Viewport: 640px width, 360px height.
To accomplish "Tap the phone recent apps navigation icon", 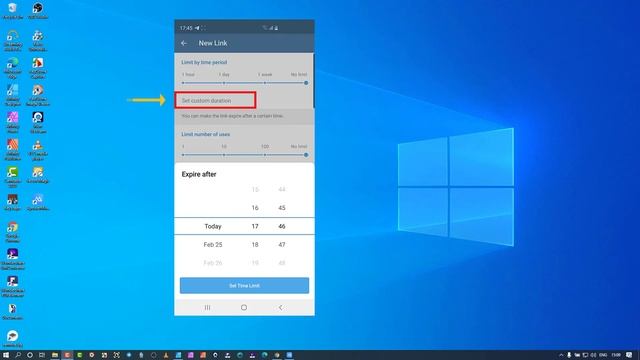I will coord(207,307).
